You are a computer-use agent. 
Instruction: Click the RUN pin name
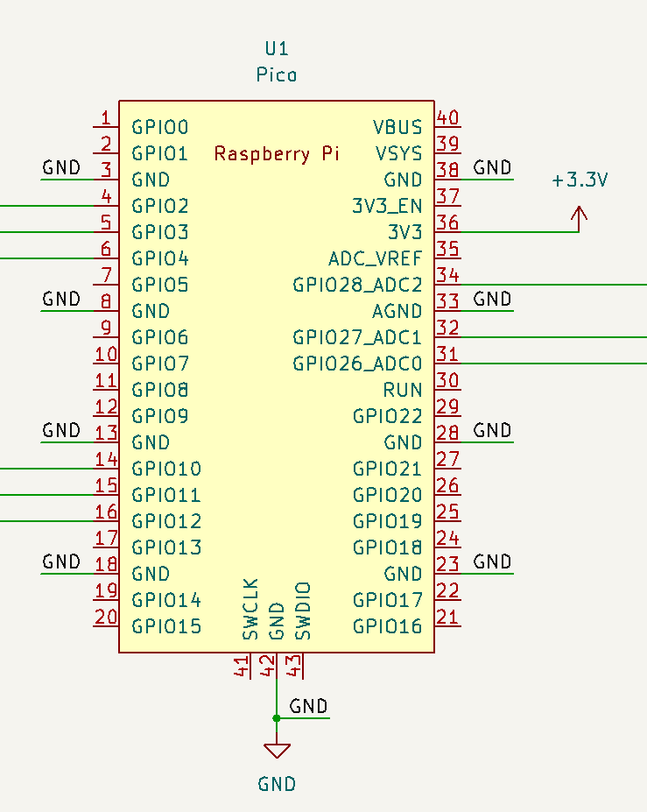point(403,390)
